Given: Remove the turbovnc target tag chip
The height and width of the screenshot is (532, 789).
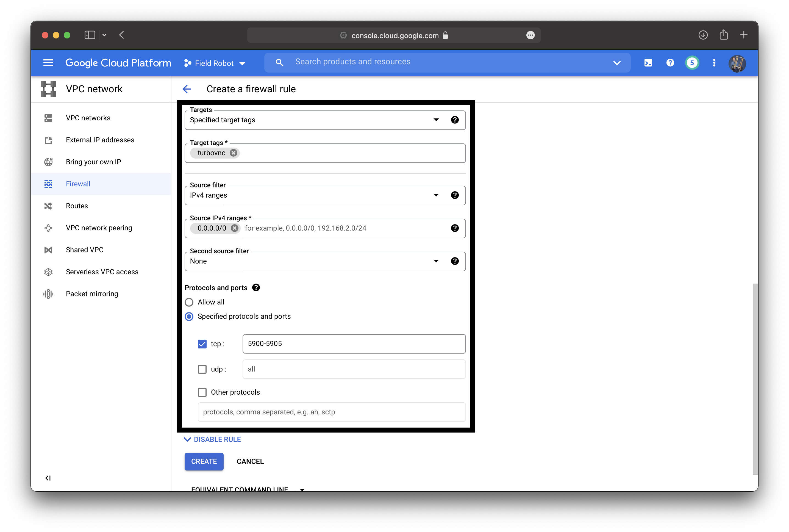Looking at the screenshot, I should point(233,153).
